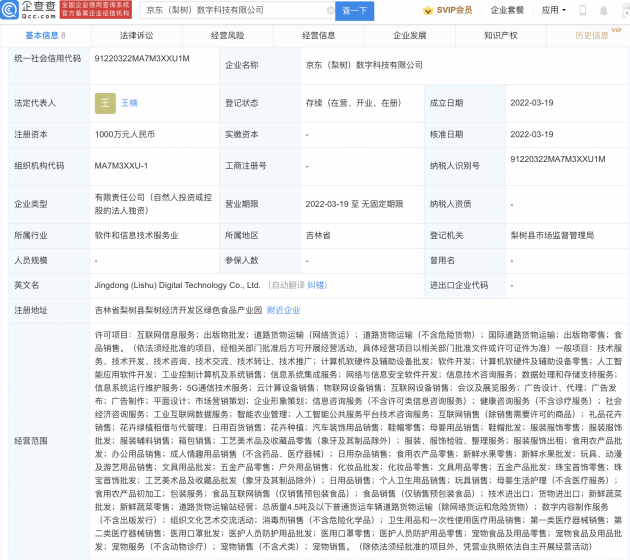This screenshot has height=560, width=630.
Task: Select the 经营信息 tab
Action: click(x=319, y=35)
